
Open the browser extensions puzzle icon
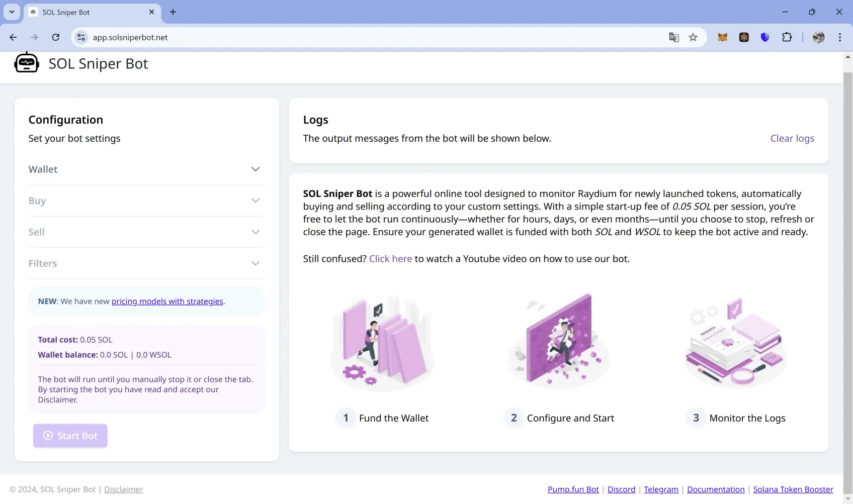click(787, 37)
